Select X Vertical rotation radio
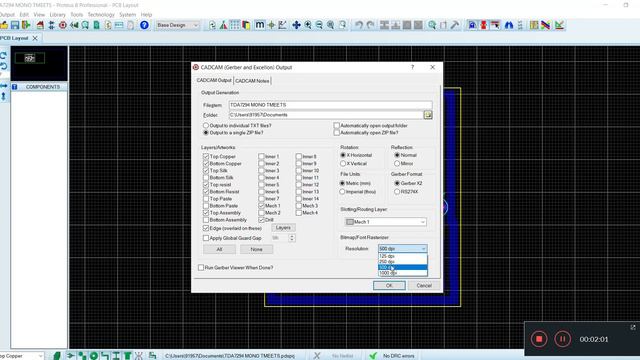This screenshot has height=360, width=640. (343, 164)
